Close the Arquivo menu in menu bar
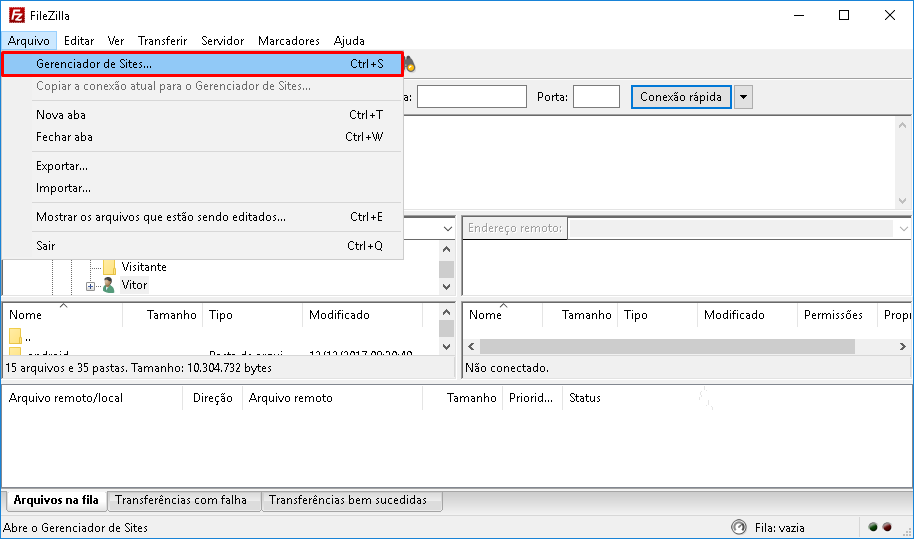The width and height of the screenshot is (914, 539). [x=29, y=41]
